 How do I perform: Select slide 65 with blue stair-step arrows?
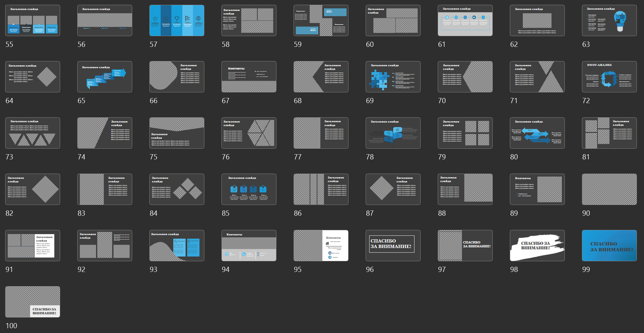(105, 77)
